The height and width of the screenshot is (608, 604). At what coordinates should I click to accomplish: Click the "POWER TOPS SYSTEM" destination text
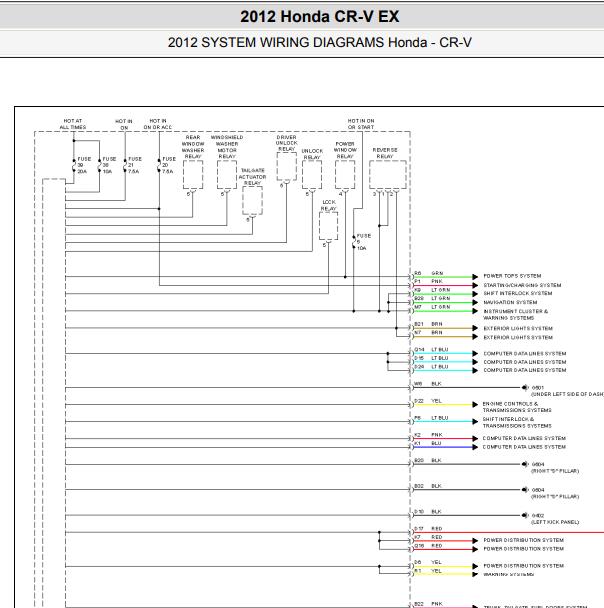tap(512, 276)
